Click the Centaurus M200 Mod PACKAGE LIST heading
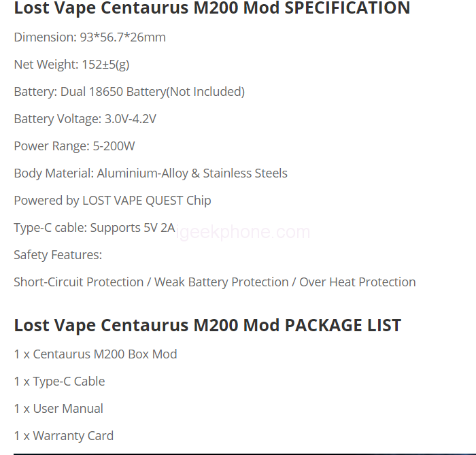The width and height of the screenshot is (476, 455). click(x=207, y=325)
